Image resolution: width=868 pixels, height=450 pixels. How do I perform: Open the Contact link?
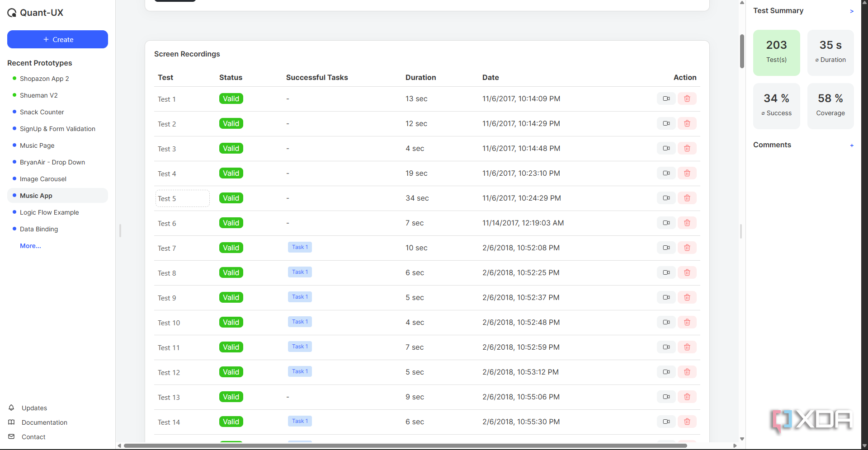33,437
